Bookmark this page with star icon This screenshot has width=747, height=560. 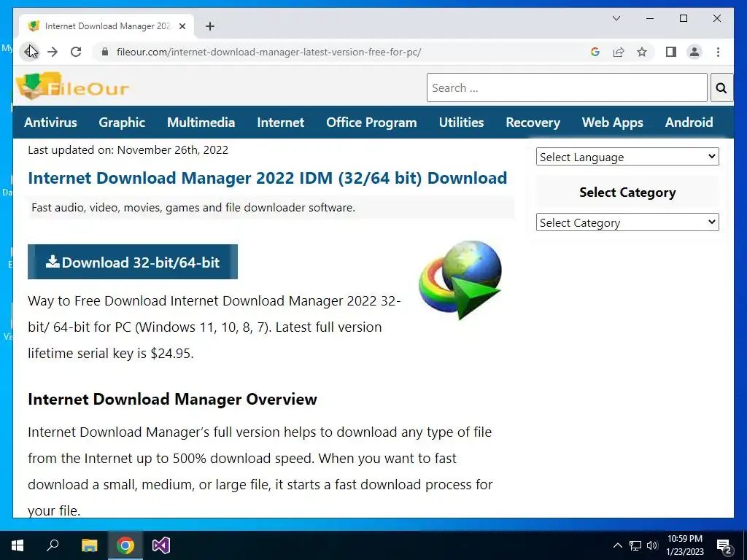pos(642,52)
